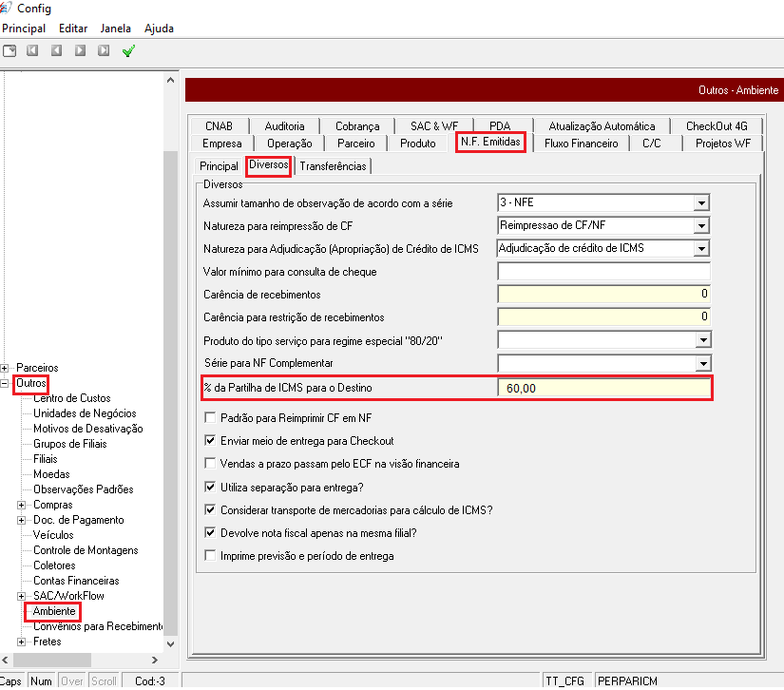Click the green checkmark confirm icon
Screen dimensions: 784x690
coord(128,50)
